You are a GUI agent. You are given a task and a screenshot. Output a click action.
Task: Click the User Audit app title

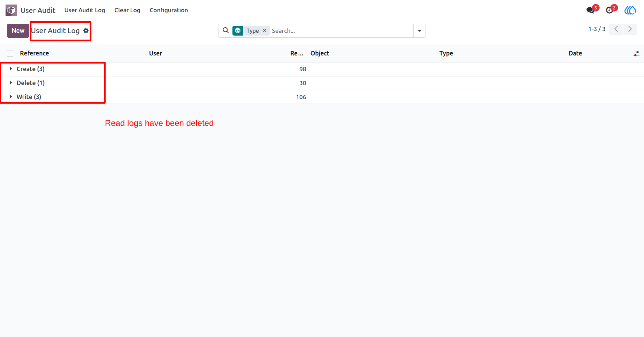(x=38, y=10)
